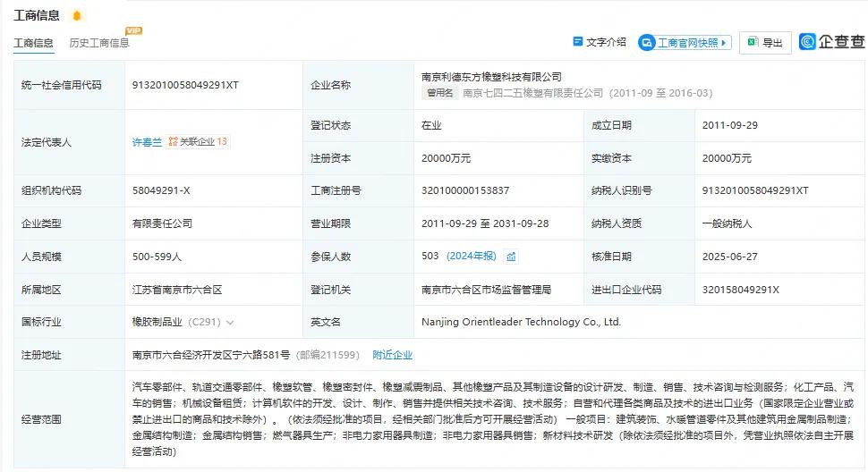Click the 导出 export button
Image resolution: width=868 pixels, height=472 pixels.
(765, 42)
